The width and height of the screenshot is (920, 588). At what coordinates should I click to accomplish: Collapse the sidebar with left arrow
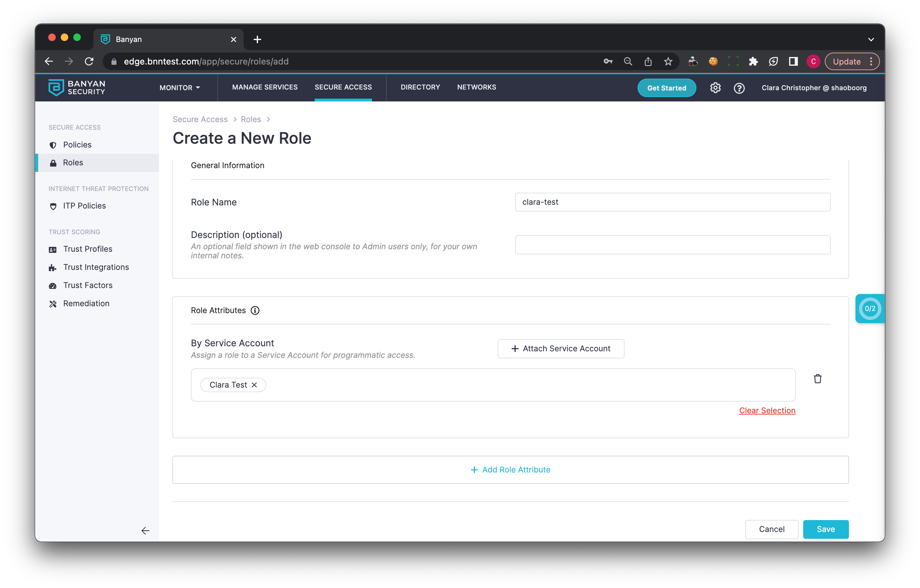click(145, 531)
